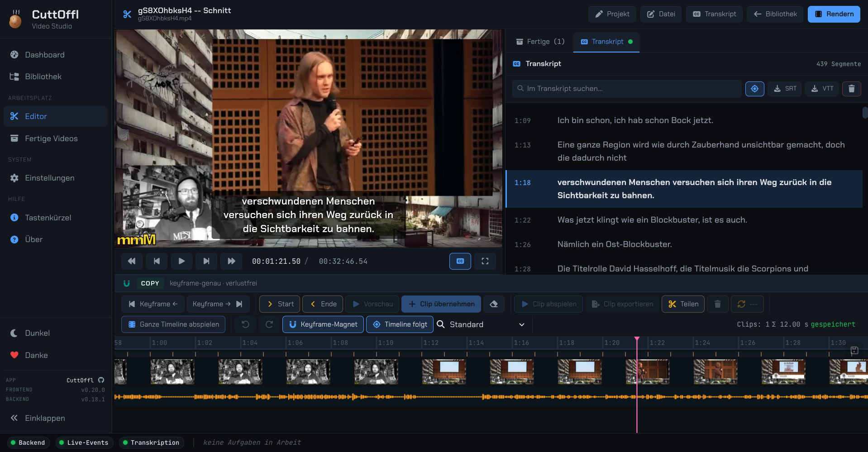Image resolution: width=868 pixels, height=452 pixels.
Task: Open the CuttOffl GitHub link icon
Action: tap(101, 380)
